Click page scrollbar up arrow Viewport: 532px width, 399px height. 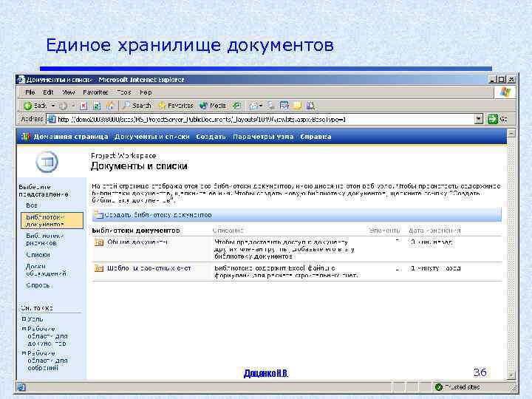511,133
